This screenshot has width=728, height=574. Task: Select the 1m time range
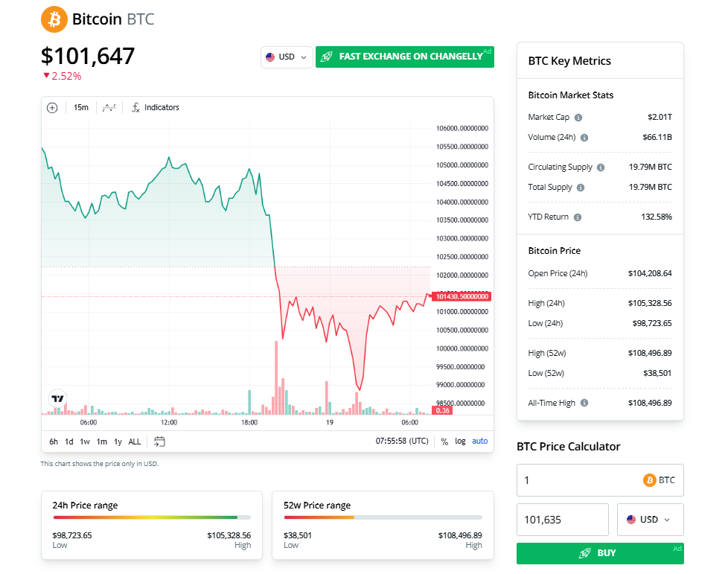102,441
